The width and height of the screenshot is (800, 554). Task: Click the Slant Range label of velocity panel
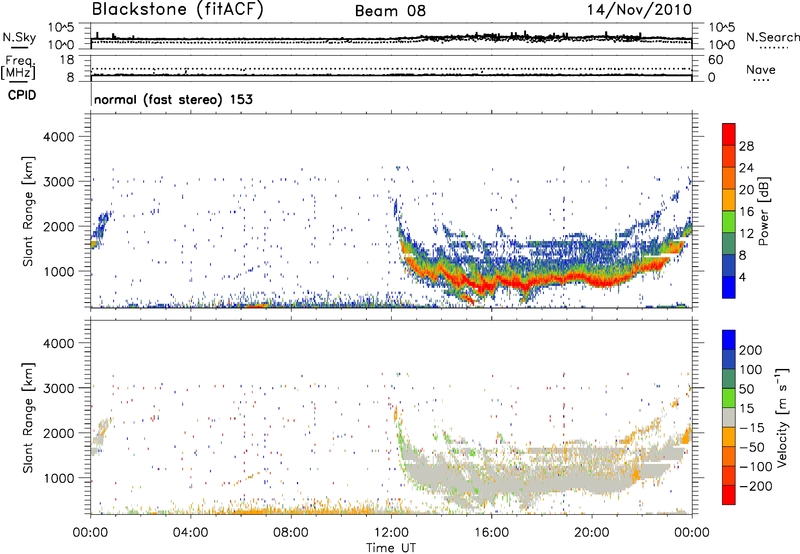point(28,417)
